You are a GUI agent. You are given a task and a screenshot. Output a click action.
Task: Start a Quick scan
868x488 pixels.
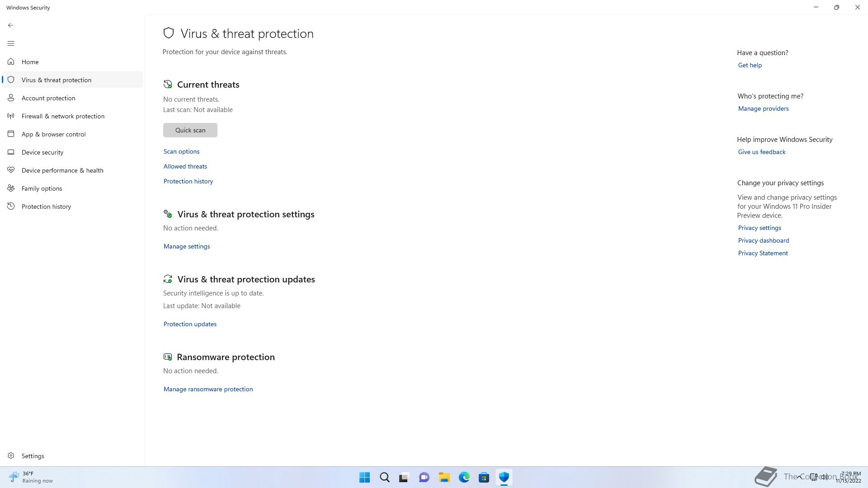click(x=190, y=130)
